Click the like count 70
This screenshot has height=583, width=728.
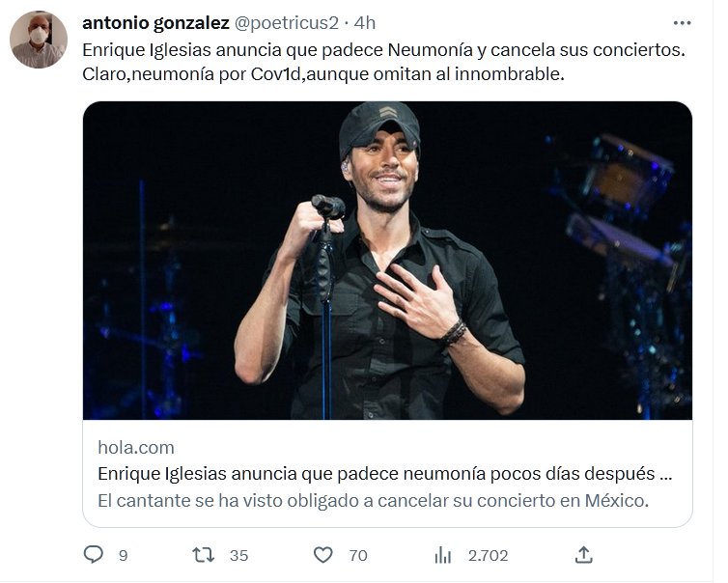point(358,555)
